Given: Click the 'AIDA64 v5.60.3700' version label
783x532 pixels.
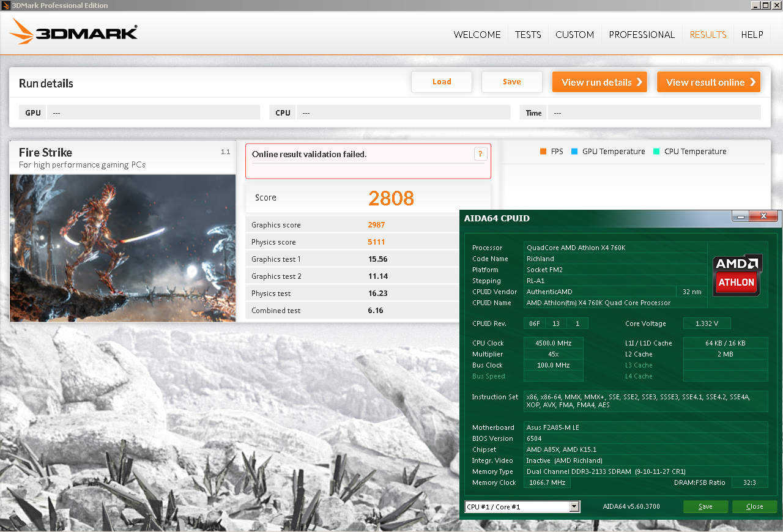Looking at the screenshot, I should (x=631, y=506).
